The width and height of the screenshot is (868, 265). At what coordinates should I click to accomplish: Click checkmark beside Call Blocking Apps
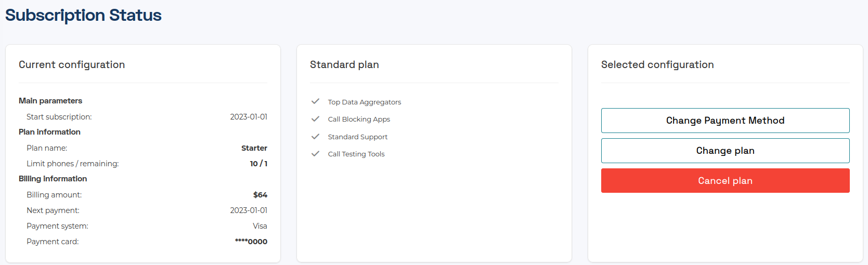click(315, 119)
